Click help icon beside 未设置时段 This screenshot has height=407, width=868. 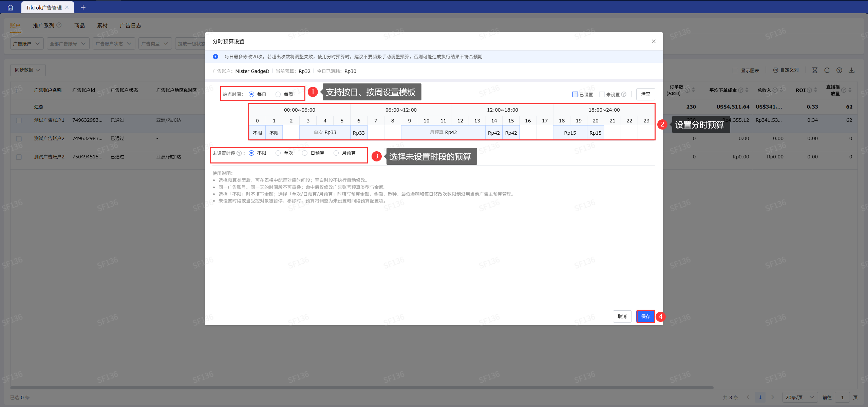[x=239, y=153]
